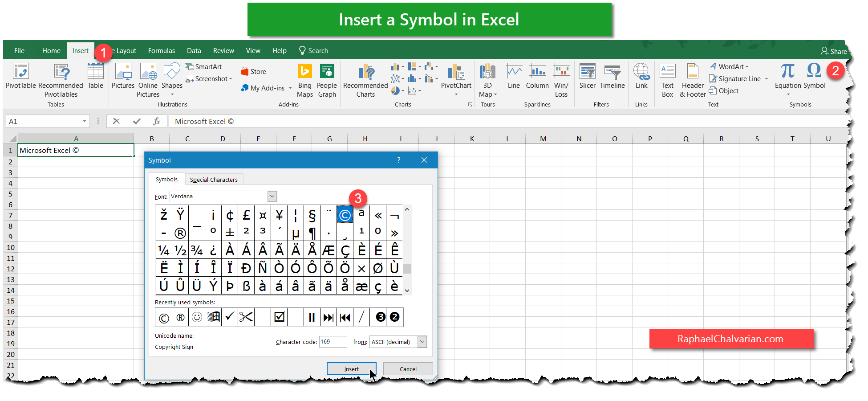Click the Symbol omega icon
The image size is (868, 401).
click(814, 71)
